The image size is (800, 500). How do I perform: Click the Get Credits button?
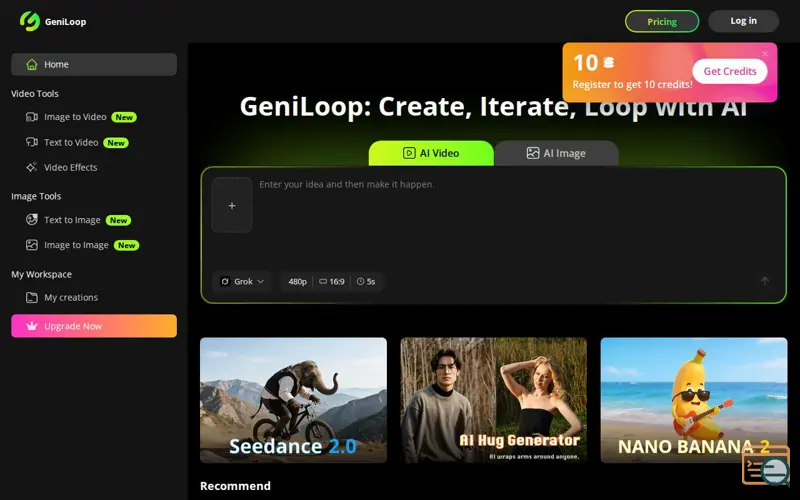click(x=730, y=71)
